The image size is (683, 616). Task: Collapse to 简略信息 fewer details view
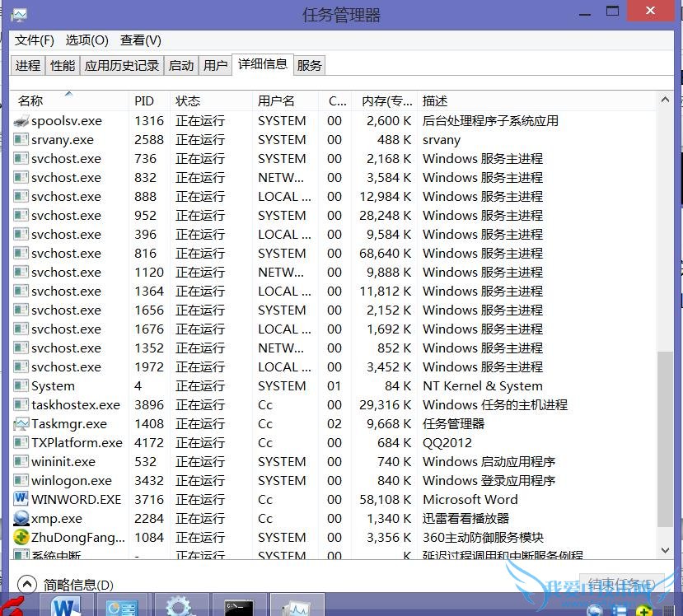(x=67, y=585)
